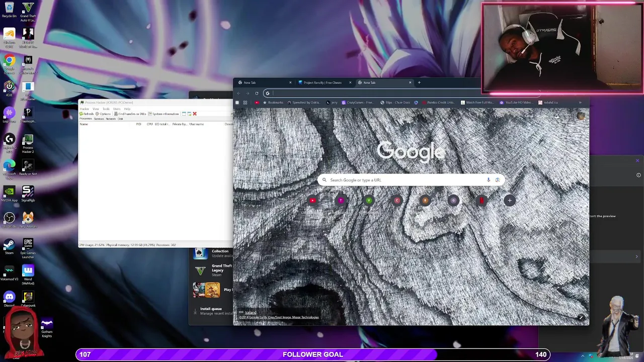Close the first New Tab
Image resolution: width=644 pixels, height=362 pixels.
point(290,82)
